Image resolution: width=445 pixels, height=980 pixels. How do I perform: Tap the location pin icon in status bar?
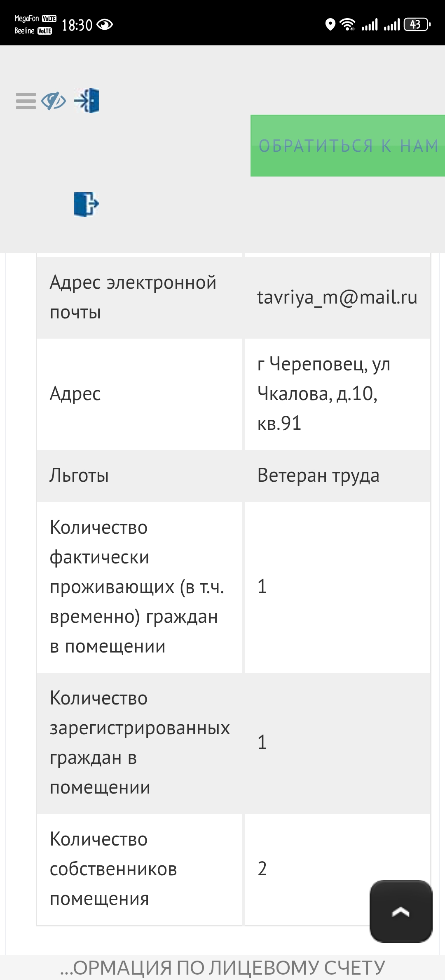point(330,25)
